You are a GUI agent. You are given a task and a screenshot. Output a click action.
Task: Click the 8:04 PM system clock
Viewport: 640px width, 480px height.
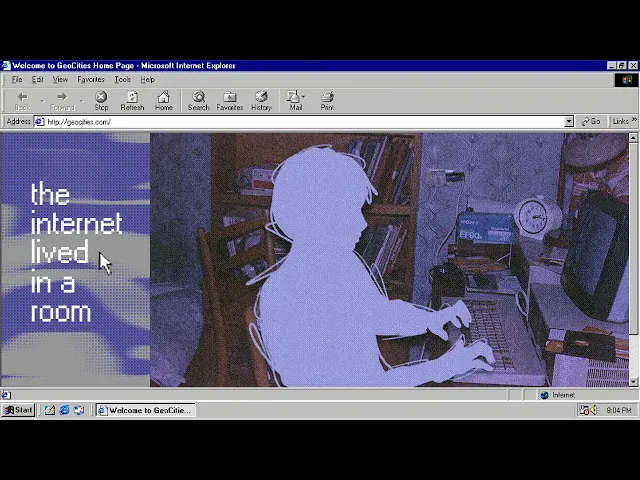pos(619,410)
